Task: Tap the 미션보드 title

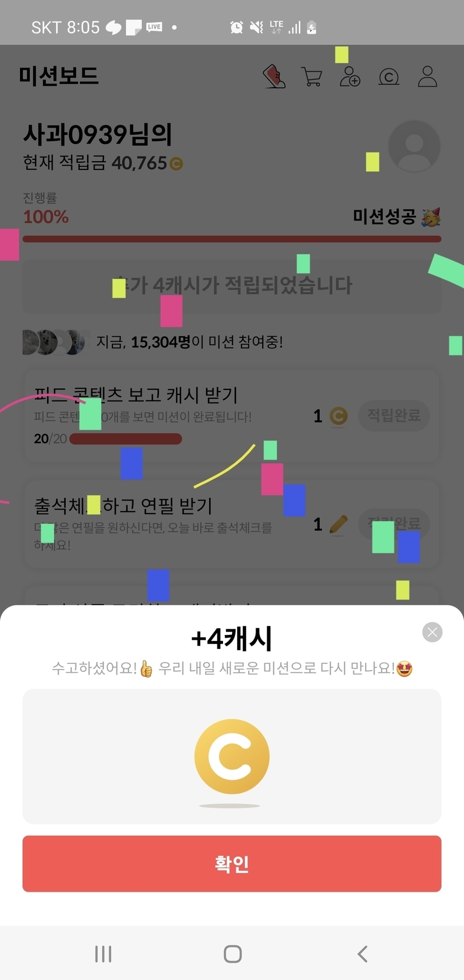Action: click(x=59, y=76)
